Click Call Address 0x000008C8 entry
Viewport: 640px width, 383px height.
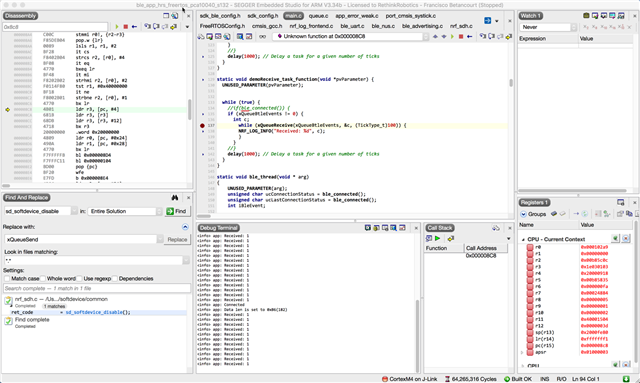point(481,256)
